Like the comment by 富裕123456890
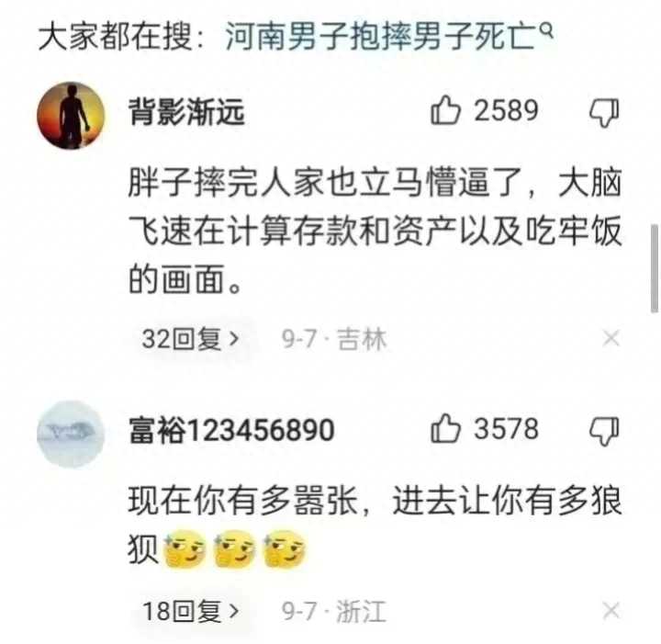This screenshot has width=661, height=644. 444,428
